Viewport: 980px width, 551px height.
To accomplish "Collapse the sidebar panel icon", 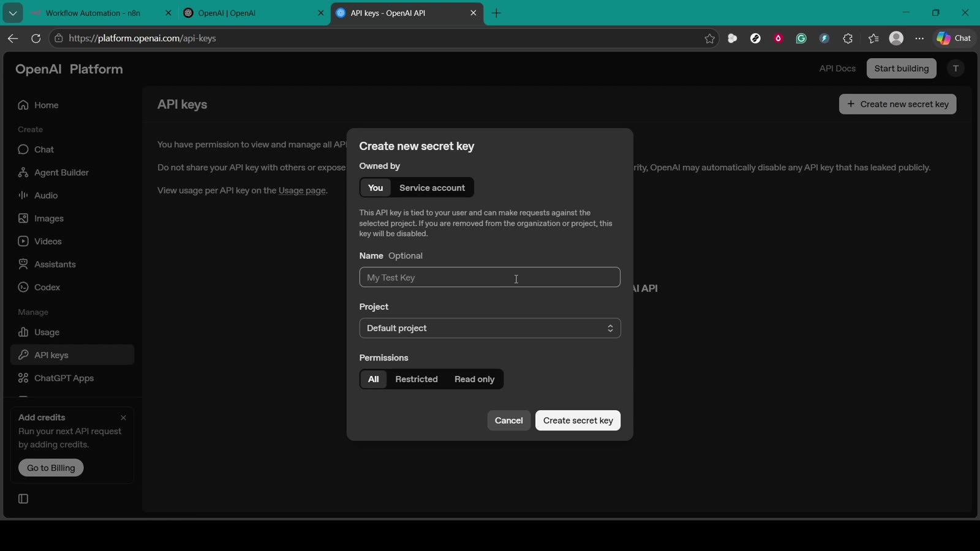I will click(x=23, y=499).
